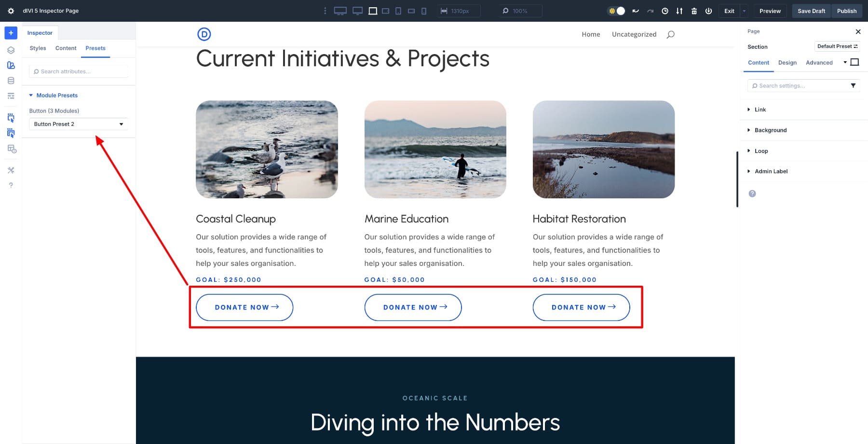
Task: Toggle the light/dark mode switch
Action: click(616, 11)
